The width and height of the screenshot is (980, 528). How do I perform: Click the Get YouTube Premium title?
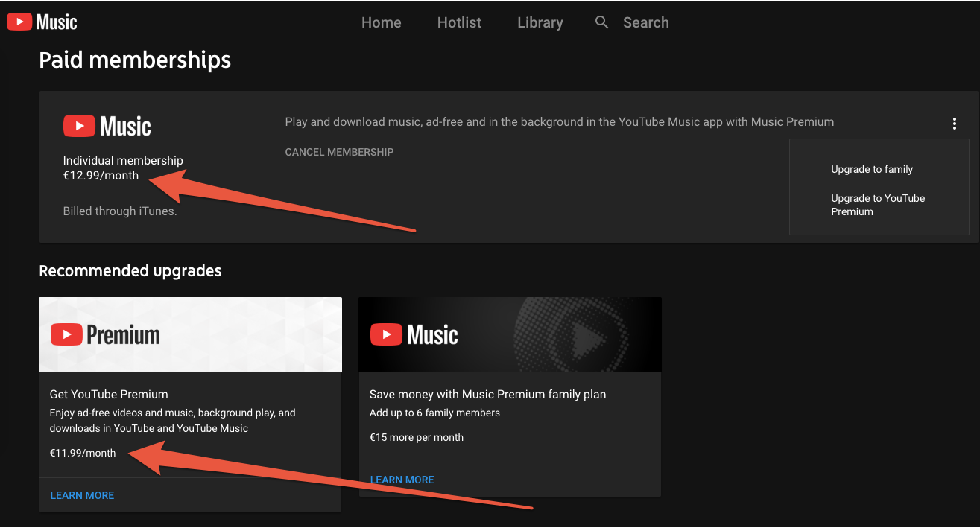[109, 394]
